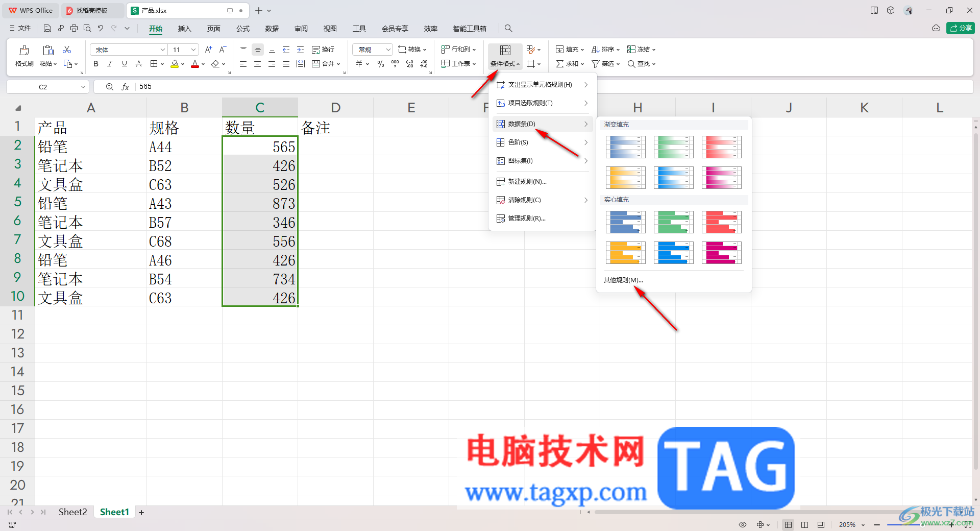Click the Print icon
Screen dimensions: 980x531
point(74,29)
